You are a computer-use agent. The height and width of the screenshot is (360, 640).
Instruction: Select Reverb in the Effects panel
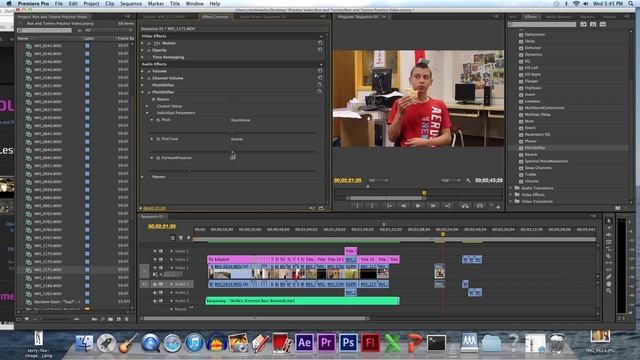pyautogui.click(x=531, y=154)
